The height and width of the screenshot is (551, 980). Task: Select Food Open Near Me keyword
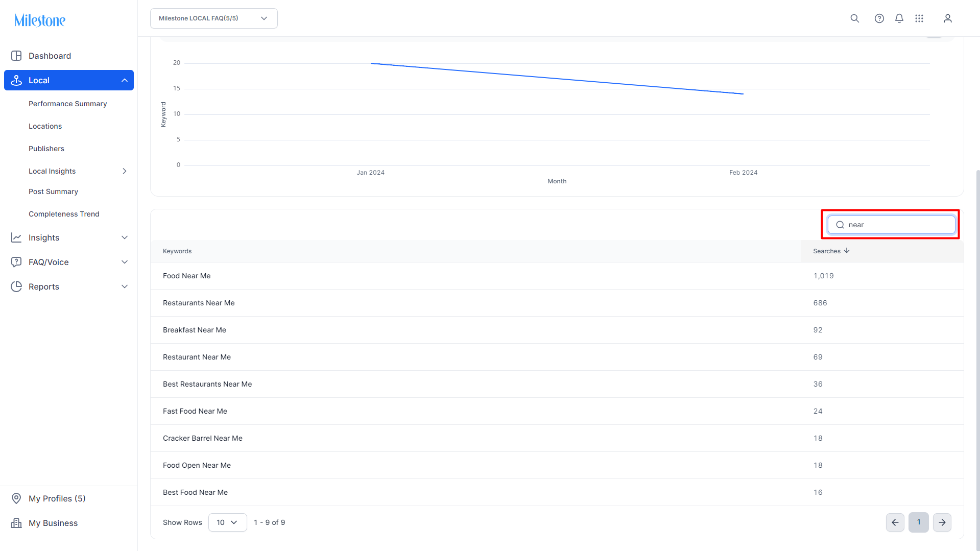pyautogui.click(x=197, y=465)
